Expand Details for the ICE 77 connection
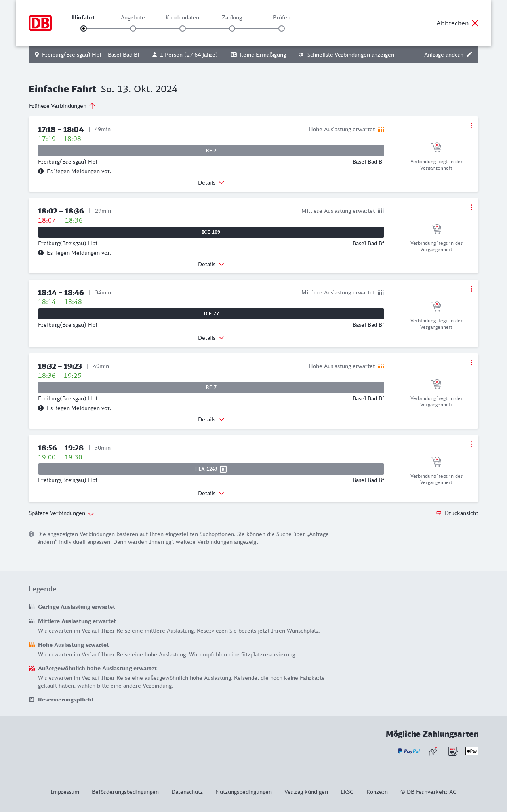 click(211, 338)
